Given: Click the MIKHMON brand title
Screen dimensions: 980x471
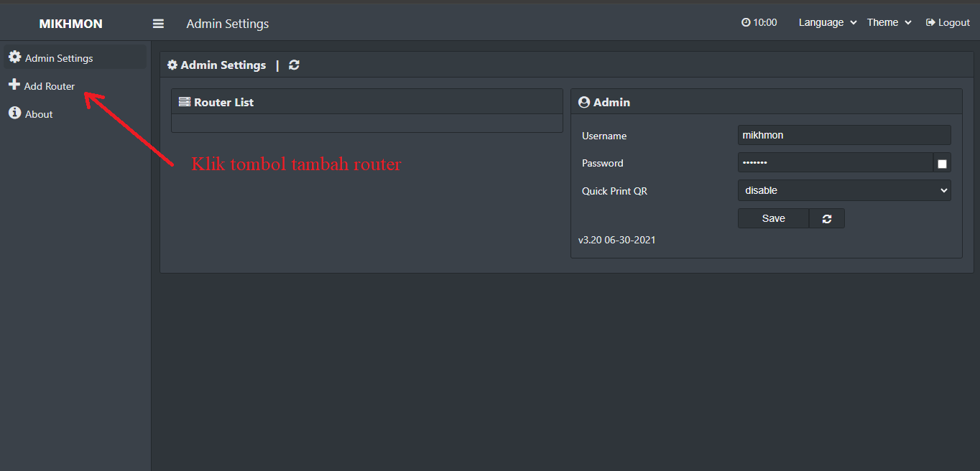Looking at the screenshot, I should tap(71, 24).
